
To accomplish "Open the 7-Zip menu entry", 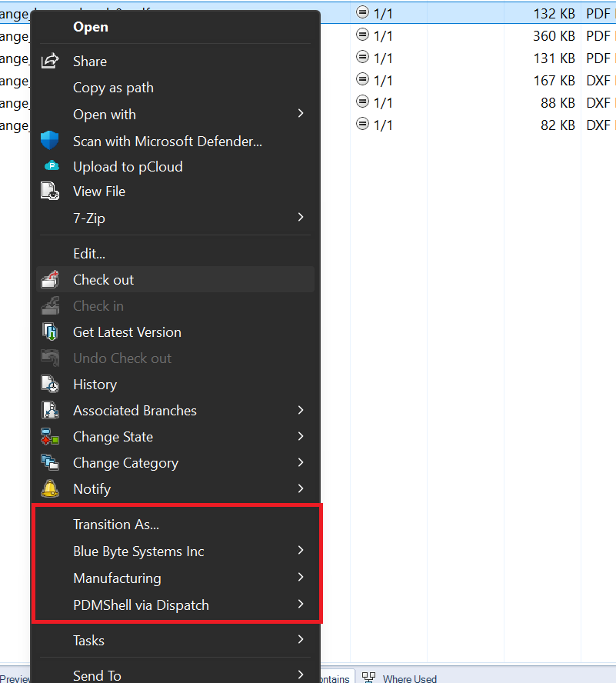I will [x=175, y=218].
